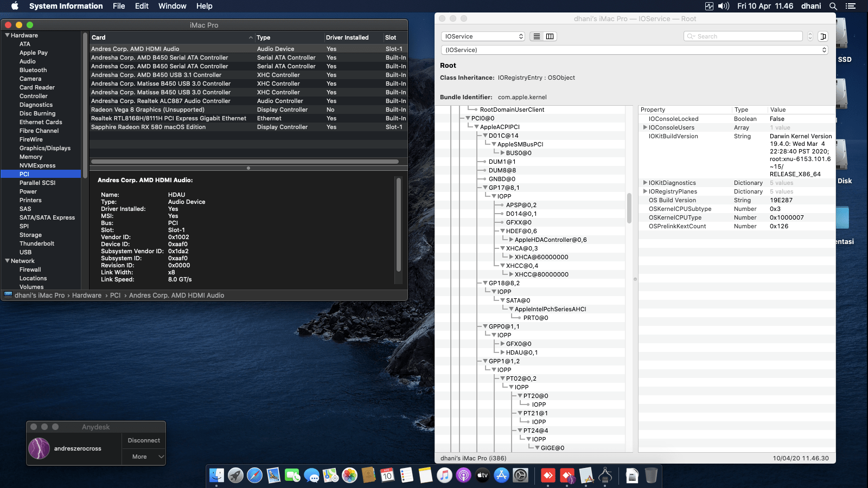This screenshot has height=488, width=868.
Task: Open System Information app menu
Action: tap(66, 6)
